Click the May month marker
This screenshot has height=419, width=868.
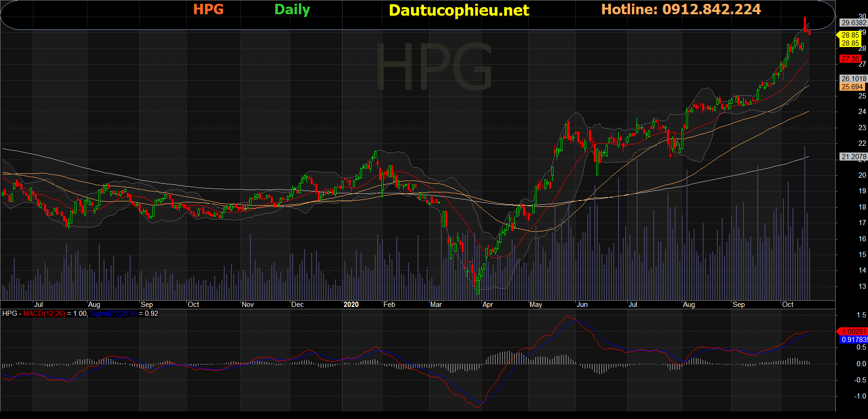pyautogui.click(x=536, y=305)
